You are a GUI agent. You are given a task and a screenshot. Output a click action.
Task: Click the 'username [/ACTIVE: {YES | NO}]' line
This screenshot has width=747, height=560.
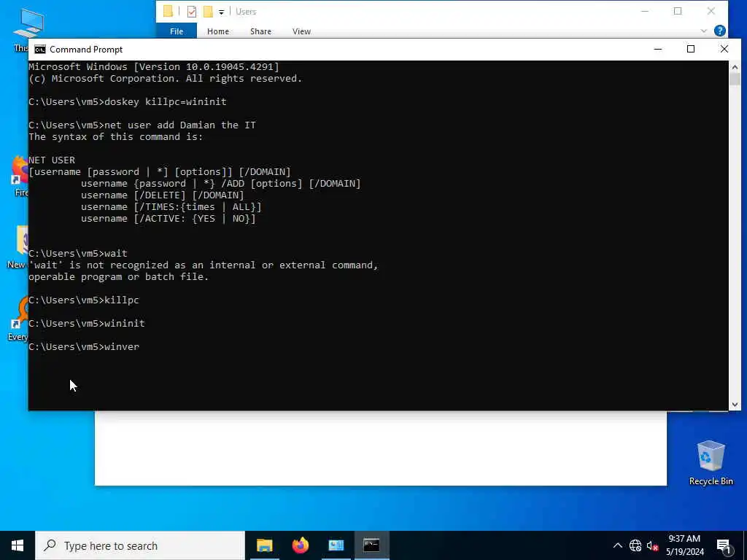tap(169, 219)
